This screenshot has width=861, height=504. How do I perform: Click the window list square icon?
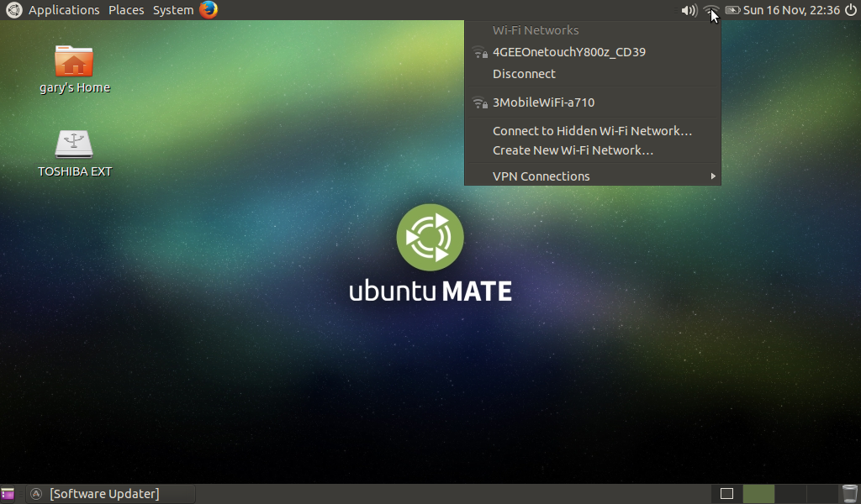726,494
